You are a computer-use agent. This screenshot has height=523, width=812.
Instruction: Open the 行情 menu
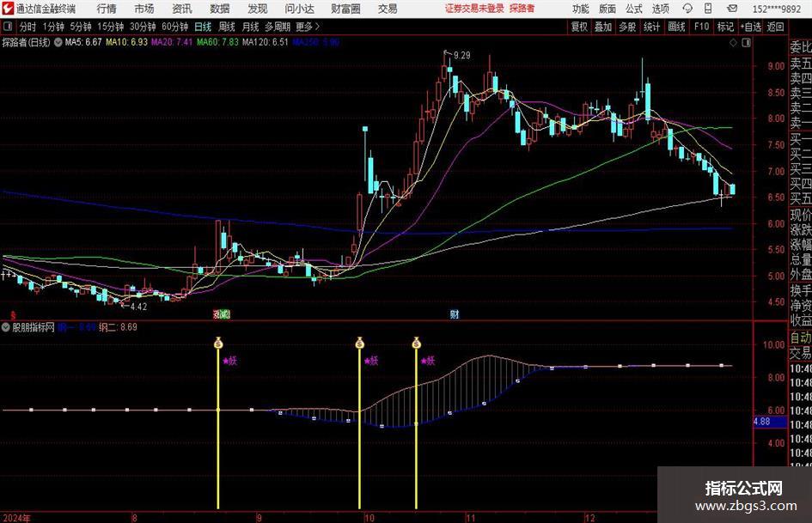pos(107,9)
